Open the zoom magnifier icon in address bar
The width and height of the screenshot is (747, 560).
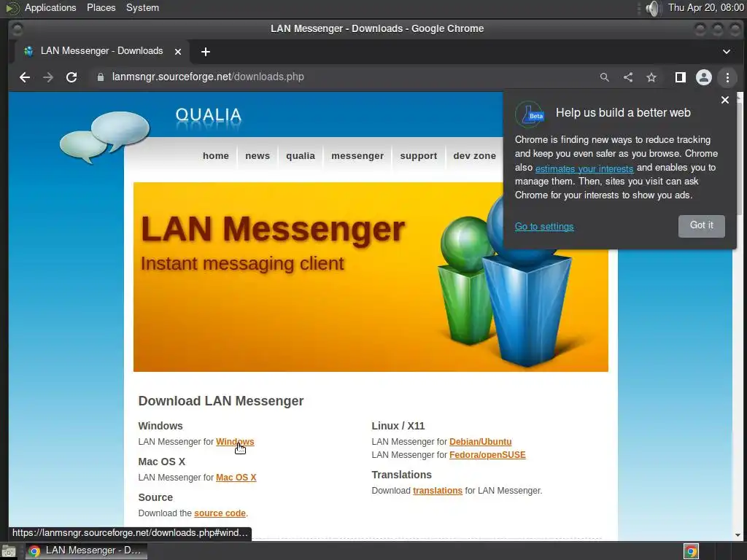click(605, 77)
